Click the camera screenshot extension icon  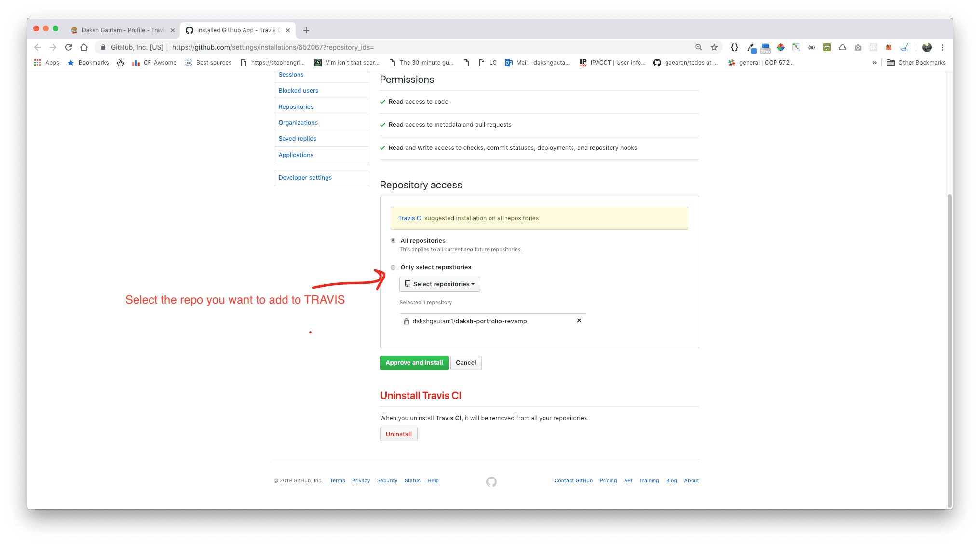coord(858,47)
